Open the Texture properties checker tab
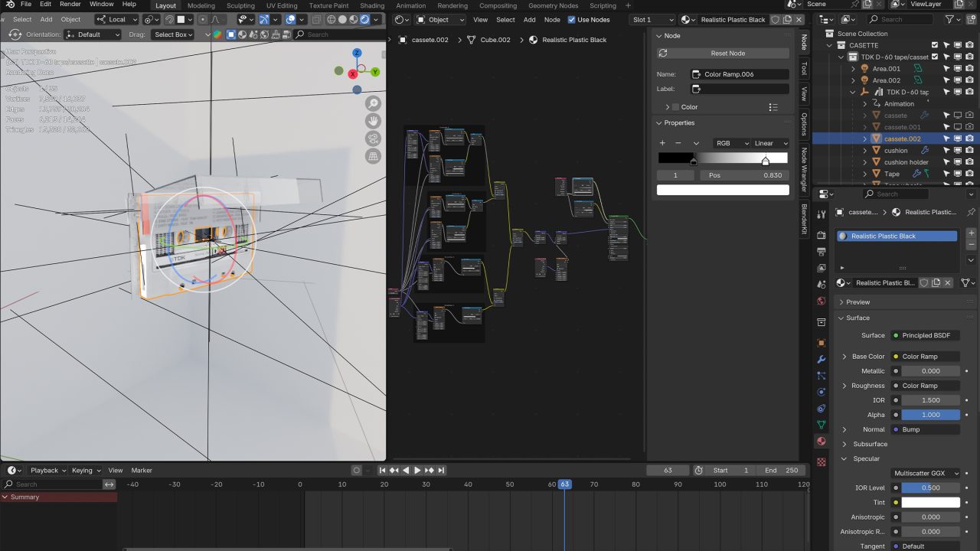Image resolution: width=980 pixels, height=551 pixels. click(822, 462)
